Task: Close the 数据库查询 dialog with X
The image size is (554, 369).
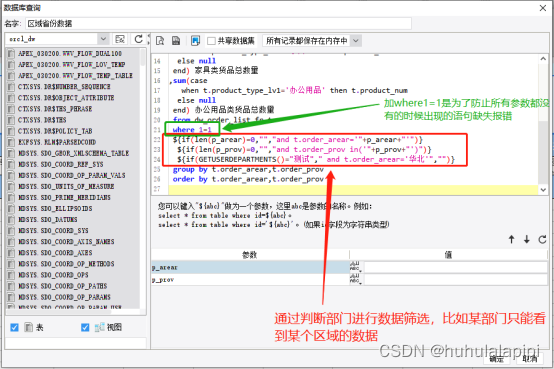Action: click(543, 8)
